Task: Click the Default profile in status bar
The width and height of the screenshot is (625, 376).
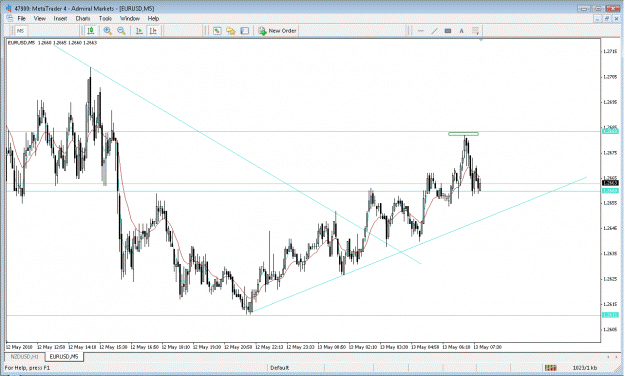Action: [x=280, y=368]
